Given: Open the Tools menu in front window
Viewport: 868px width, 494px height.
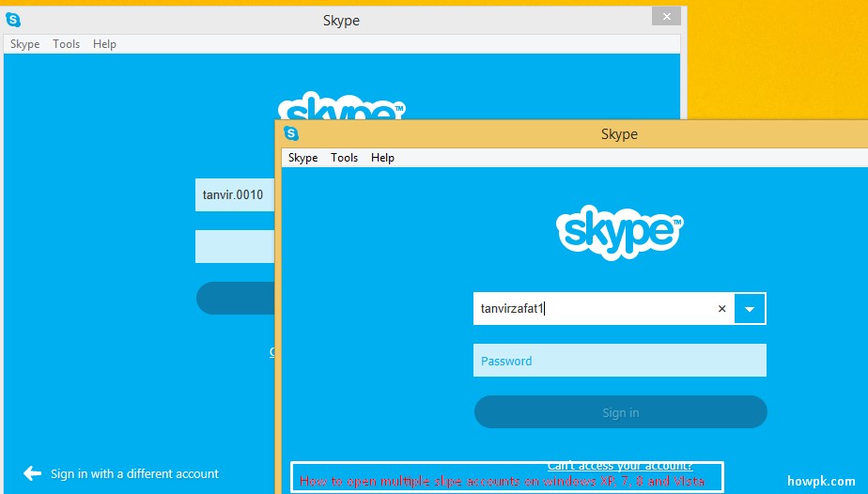Looking at the screenshot, I should tap(345, 158).
